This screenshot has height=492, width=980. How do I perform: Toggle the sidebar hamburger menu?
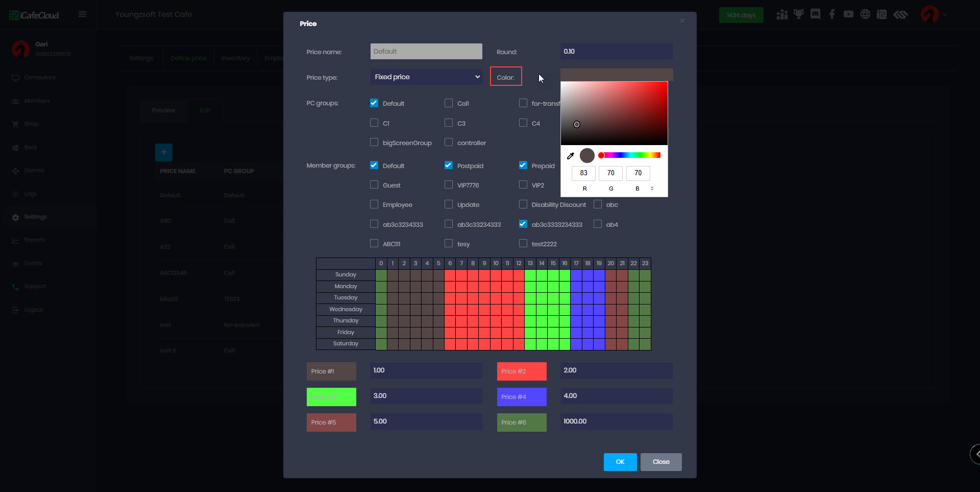click(x=82, y=14)
